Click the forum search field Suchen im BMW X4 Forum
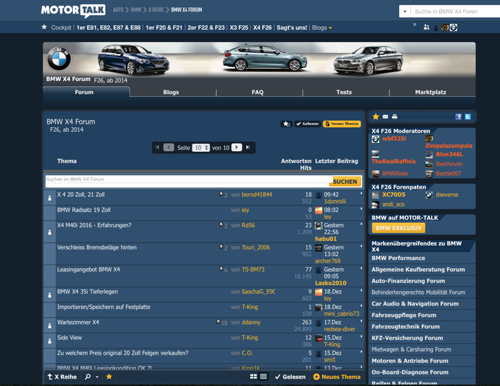 (188, 181)
